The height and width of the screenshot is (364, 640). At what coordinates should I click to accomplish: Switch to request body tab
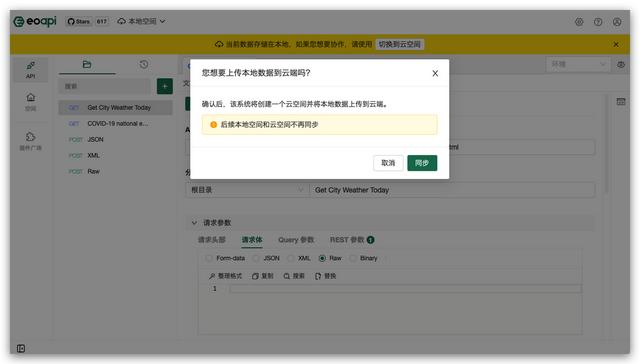click(252, 240)
